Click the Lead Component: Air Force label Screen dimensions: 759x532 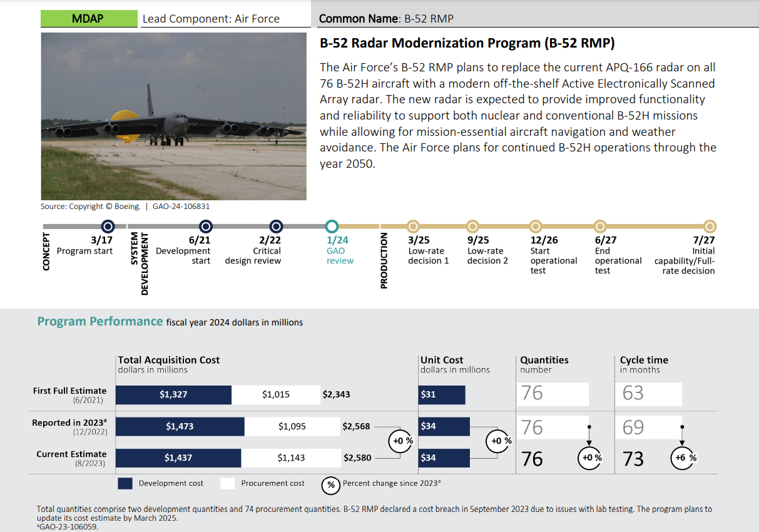click(211, 19)
